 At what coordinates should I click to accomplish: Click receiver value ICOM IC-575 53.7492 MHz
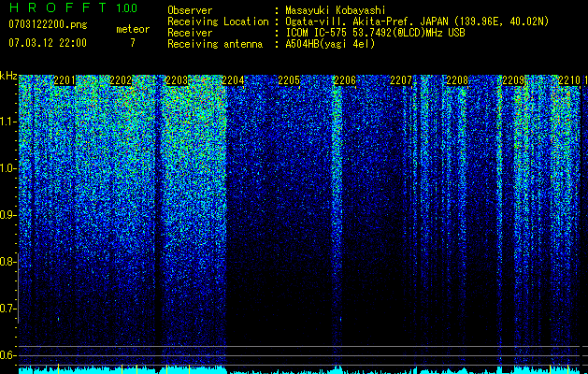pyautogui.click(x=375, y=33)
